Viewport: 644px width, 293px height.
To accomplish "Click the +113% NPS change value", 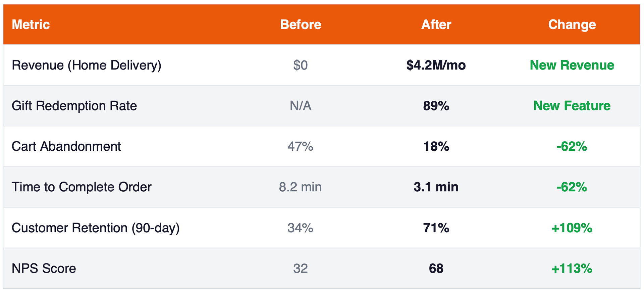I will pyautogui.click(x=572, y=268).
